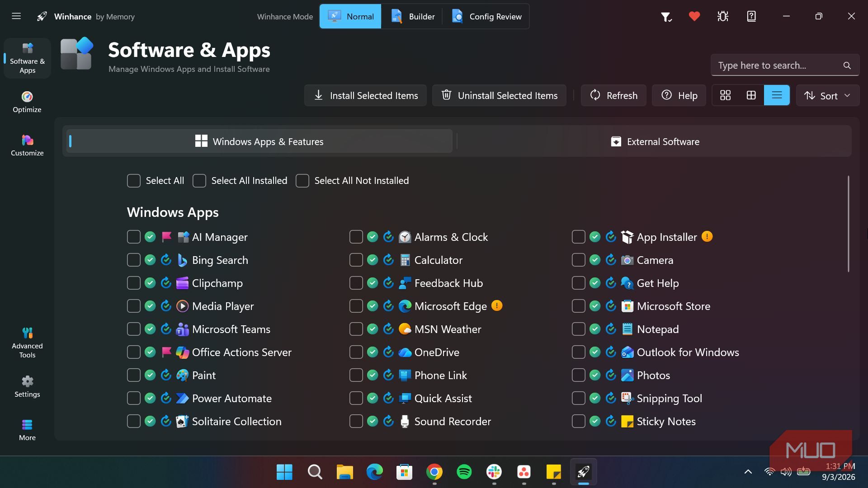Viewport: 868px width, 488px height.
Task: Click the Sticky Notes app icon
Action: pyautogui.click(x=627, y=421)
